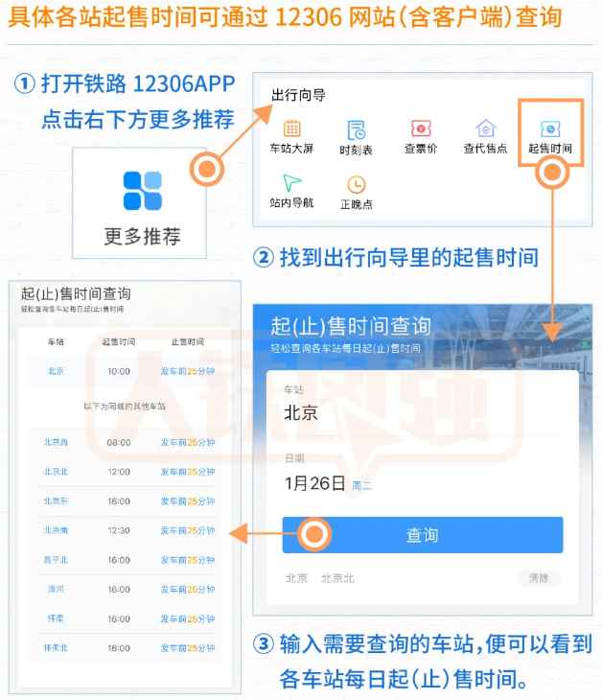Screen dimensions: 602x700
Task: Click the 周二 weekday label
Action: click(362, 486)
